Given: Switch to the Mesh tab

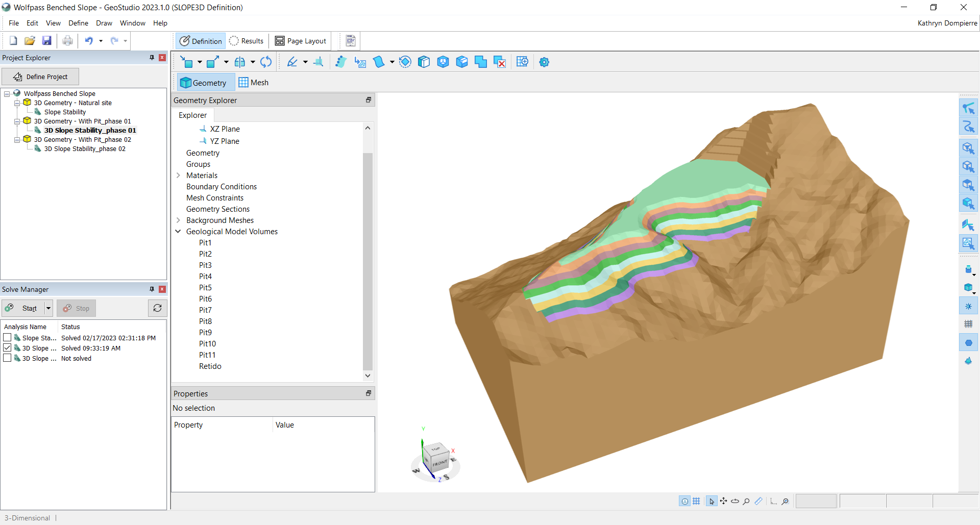Looking at the screenshot, I should click(254, 83).
